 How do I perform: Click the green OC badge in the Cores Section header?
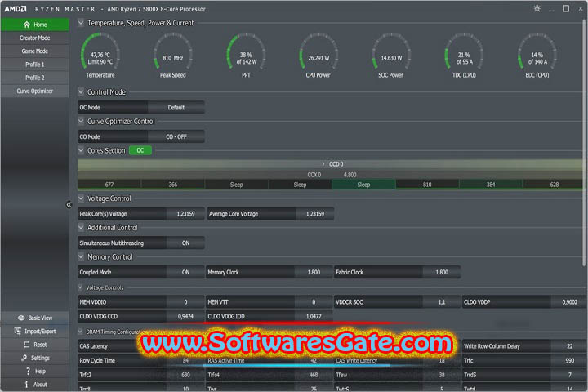pos(140,150)
